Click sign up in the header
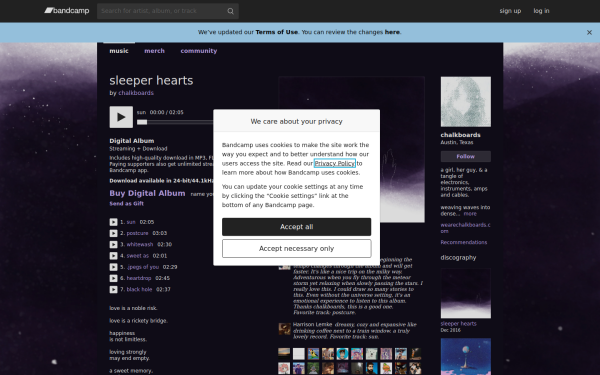 click(x=510, y=11)
